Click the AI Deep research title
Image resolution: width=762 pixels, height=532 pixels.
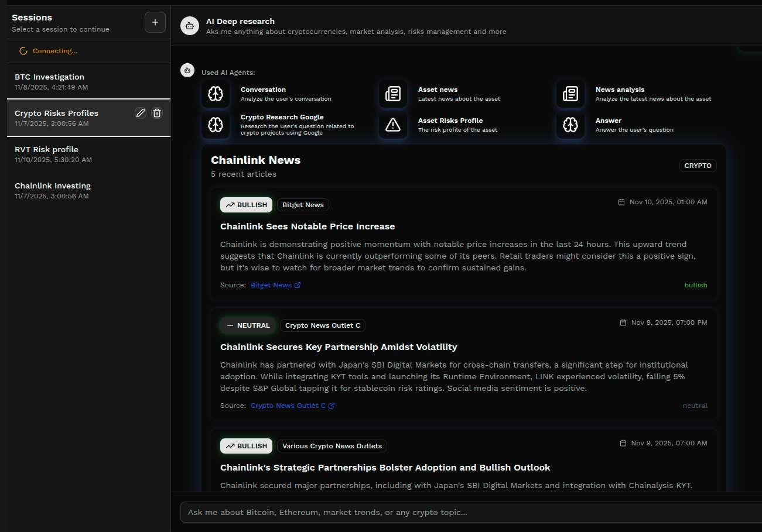(240, 21)
